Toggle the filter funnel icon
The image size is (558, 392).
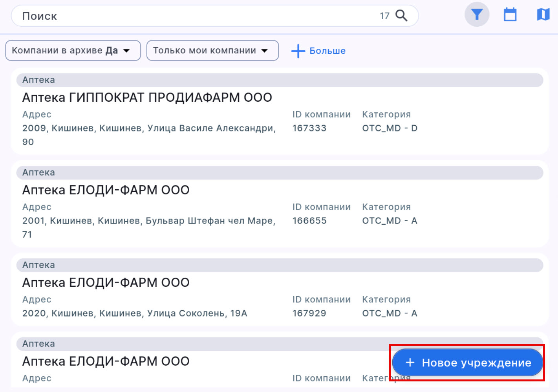pos(477,15)
